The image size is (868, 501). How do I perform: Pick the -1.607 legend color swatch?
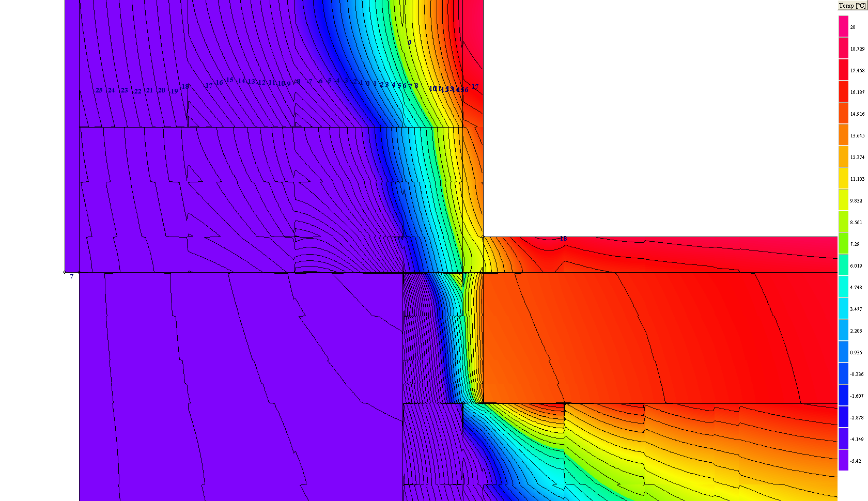843,395
